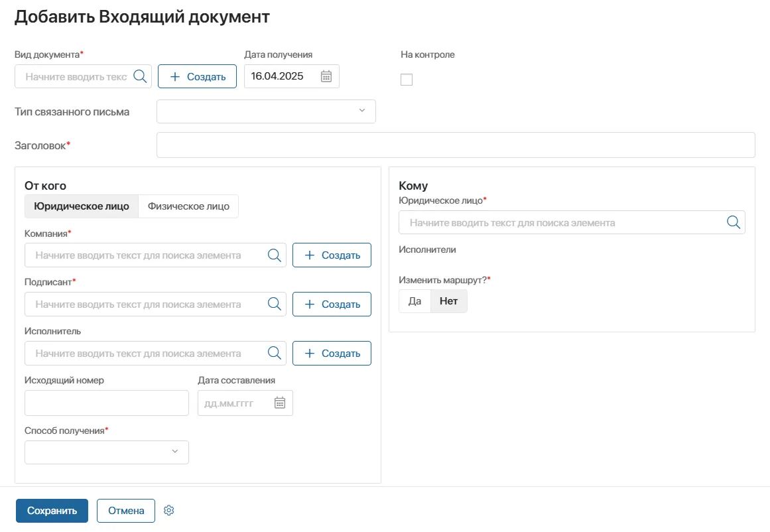Click inside the Заголовок input field
The height and width of the screenshot is (532, 770).
pyautogui.click(x=455, y=145)
